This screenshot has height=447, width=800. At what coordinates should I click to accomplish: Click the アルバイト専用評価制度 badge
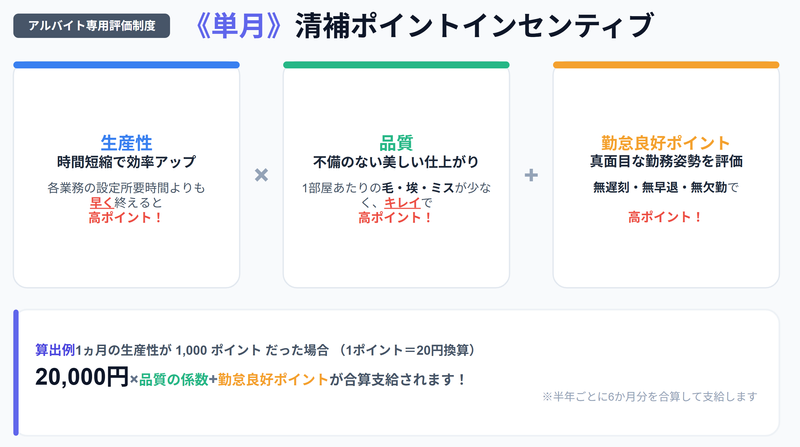pos(92,26)
